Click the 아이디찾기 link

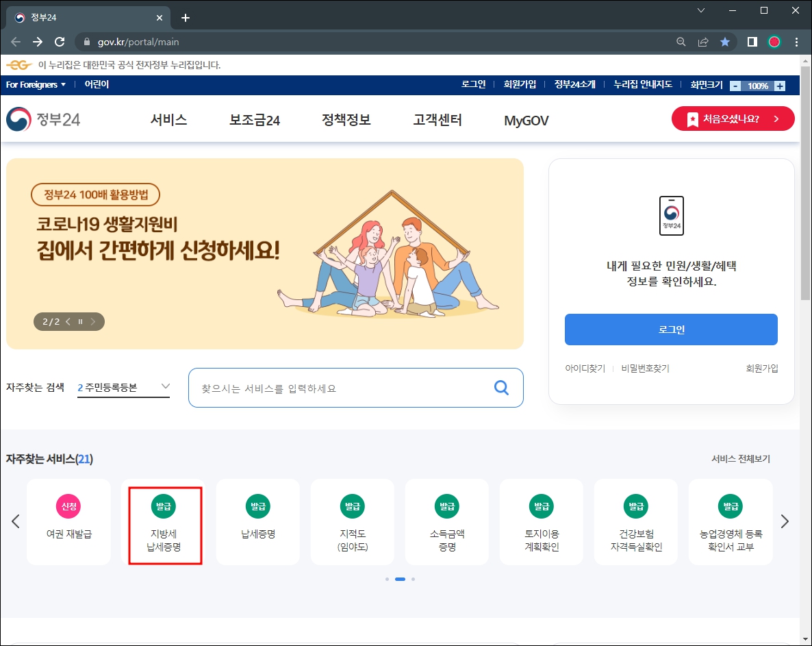click(x=585, y=368)
